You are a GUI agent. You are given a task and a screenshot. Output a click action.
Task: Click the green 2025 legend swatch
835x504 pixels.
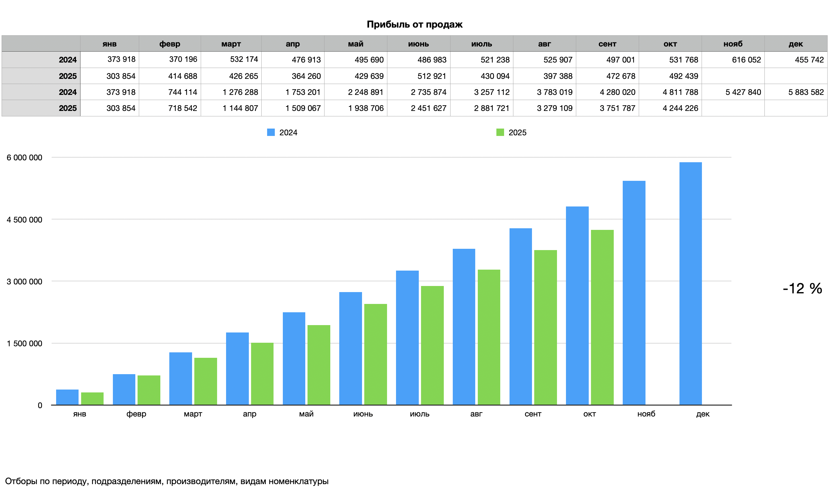[500, 132]
